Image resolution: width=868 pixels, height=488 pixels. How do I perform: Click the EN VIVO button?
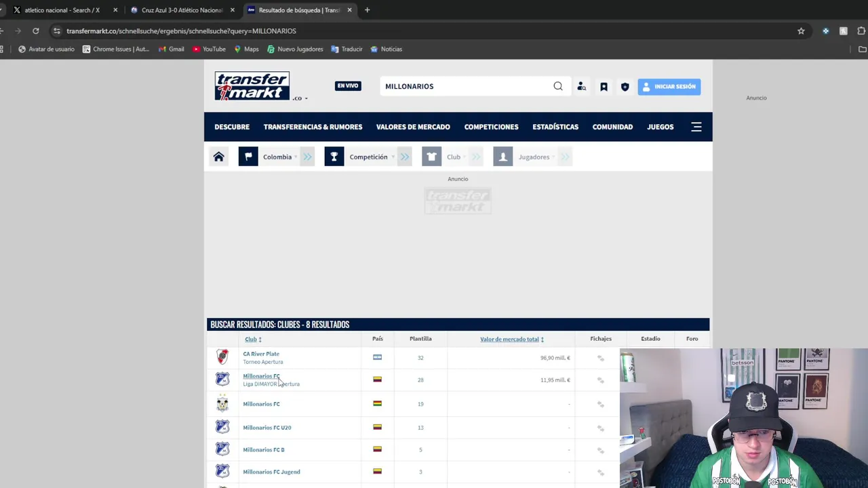coord(348,86)
